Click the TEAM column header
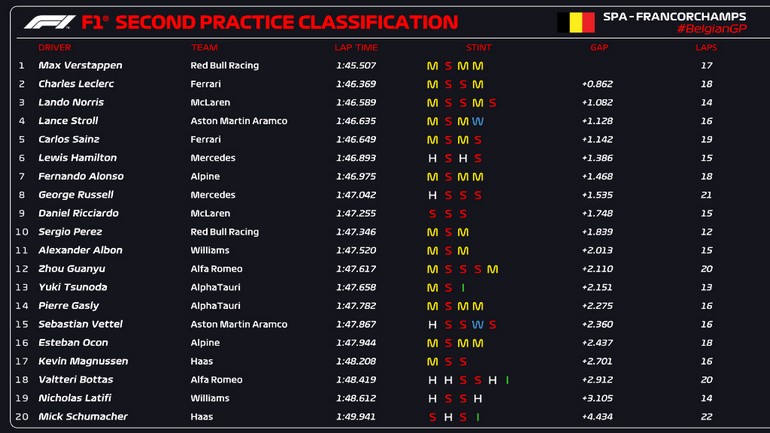The width and height of the screenshot is (770, 433). pyautogui.click(x=204, y=47)
